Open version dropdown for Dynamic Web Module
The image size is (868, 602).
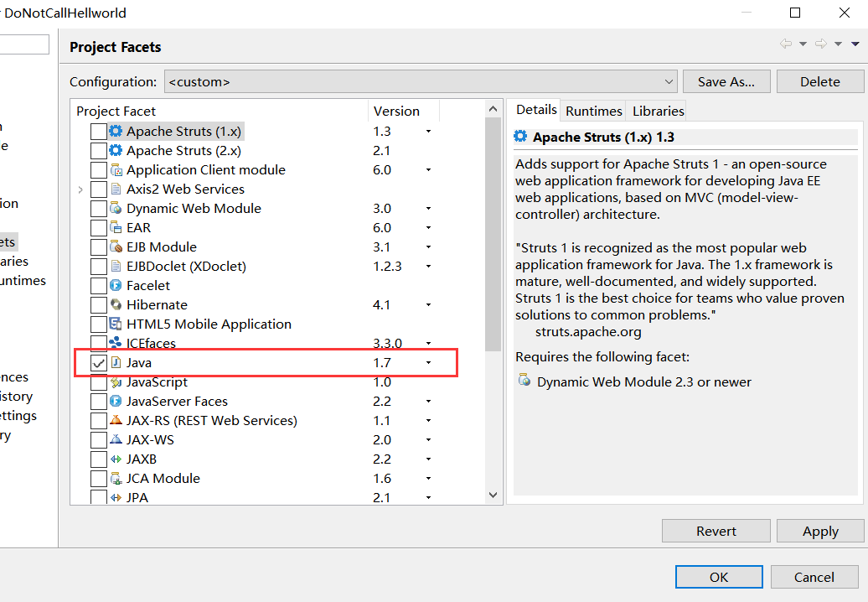tap(428, 209)
